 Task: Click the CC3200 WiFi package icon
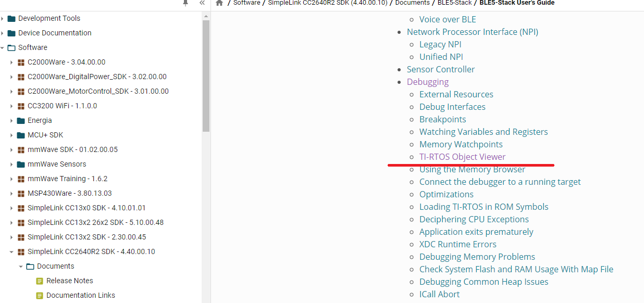coord(21,106)
